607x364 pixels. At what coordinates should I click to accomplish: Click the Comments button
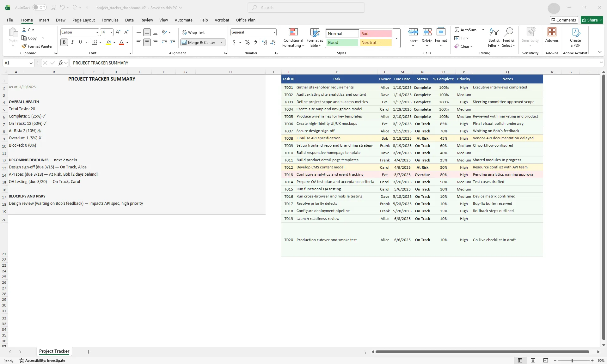[x=564, y=20]
